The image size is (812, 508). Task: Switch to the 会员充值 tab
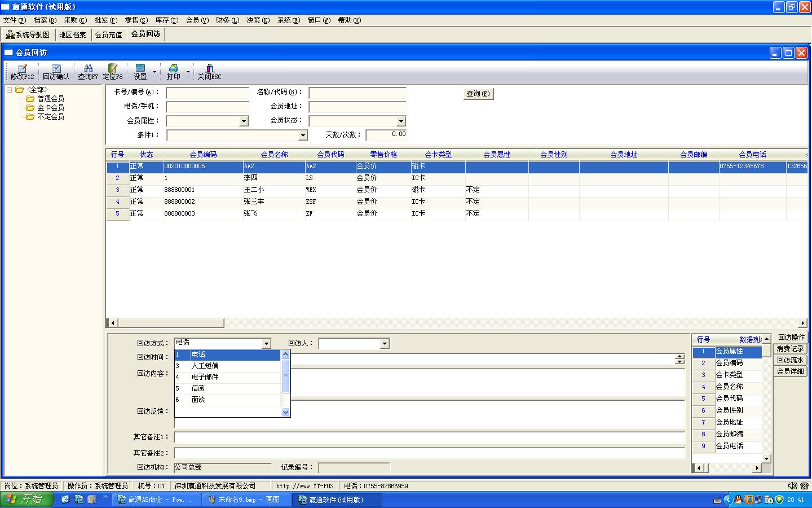108,34
